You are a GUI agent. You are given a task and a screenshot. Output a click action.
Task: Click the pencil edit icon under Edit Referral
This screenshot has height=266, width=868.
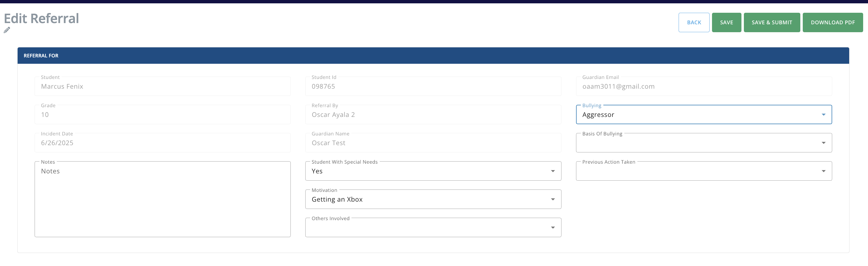pos(7,30)
